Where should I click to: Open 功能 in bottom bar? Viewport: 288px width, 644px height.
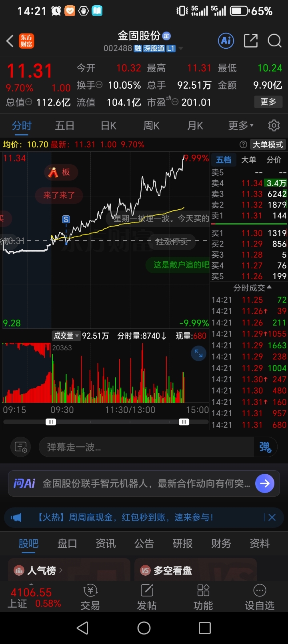[203, 597]
